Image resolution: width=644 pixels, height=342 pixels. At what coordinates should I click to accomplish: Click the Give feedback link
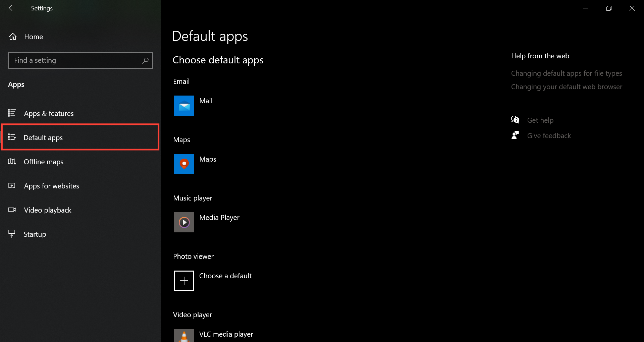(x=549, y=136)
